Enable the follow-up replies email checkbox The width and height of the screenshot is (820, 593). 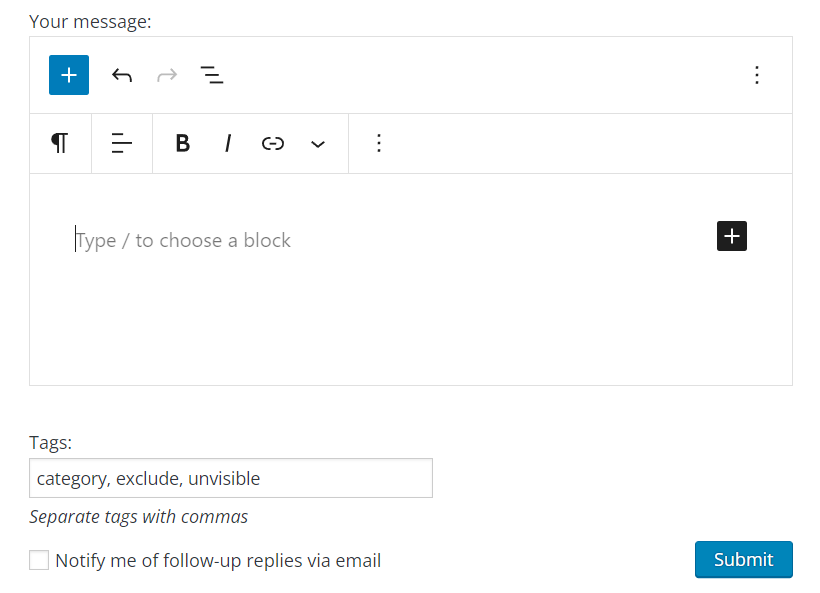(x=38, y=560)
